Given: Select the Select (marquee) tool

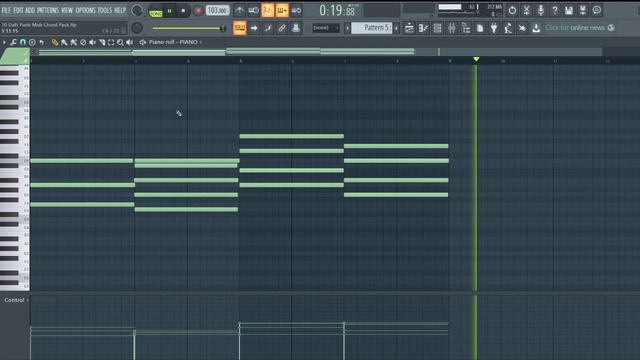Looking at the screenshot, I should pyautogui.click(x=111, y=42).
